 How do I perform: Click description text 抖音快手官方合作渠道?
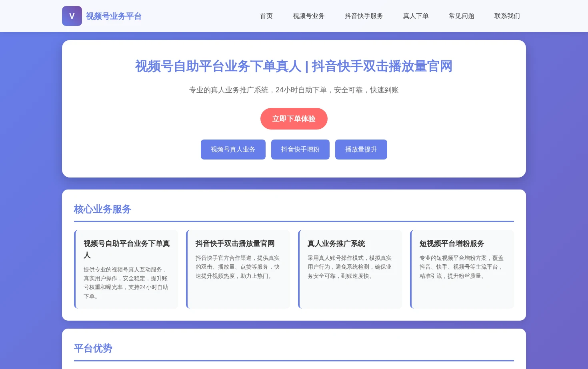(224, 258)
